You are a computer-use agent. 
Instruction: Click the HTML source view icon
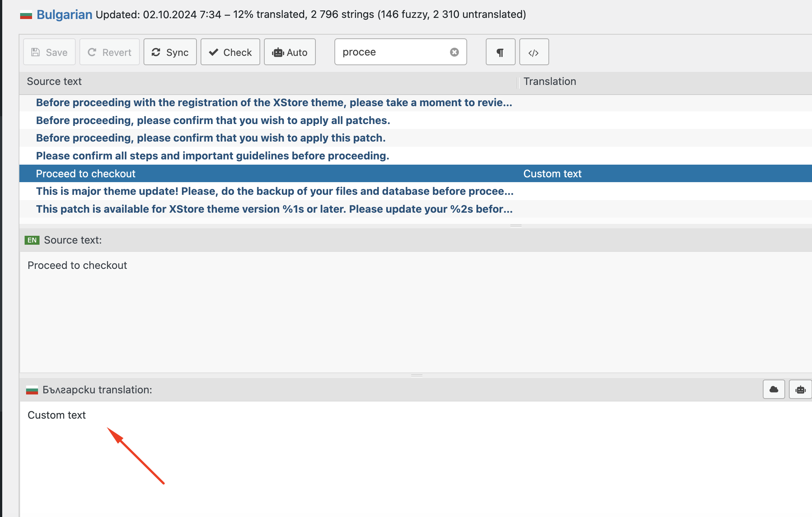click(533, 52)
